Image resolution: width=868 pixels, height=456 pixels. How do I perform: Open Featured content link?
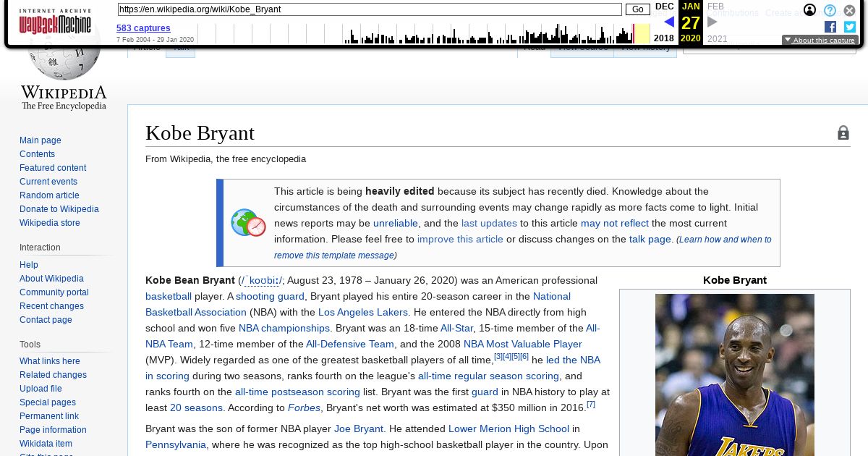pos(53,168)
